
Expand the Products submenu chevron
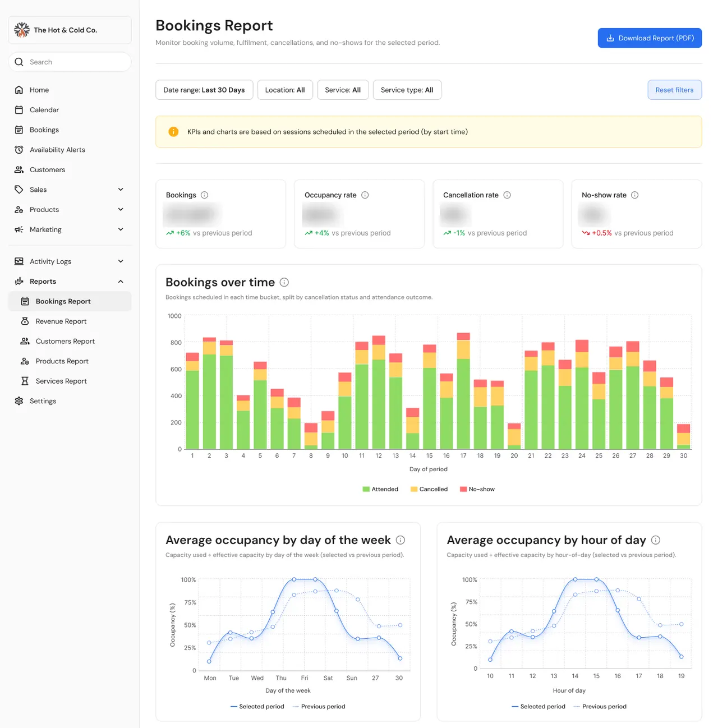tap(121, 209)
